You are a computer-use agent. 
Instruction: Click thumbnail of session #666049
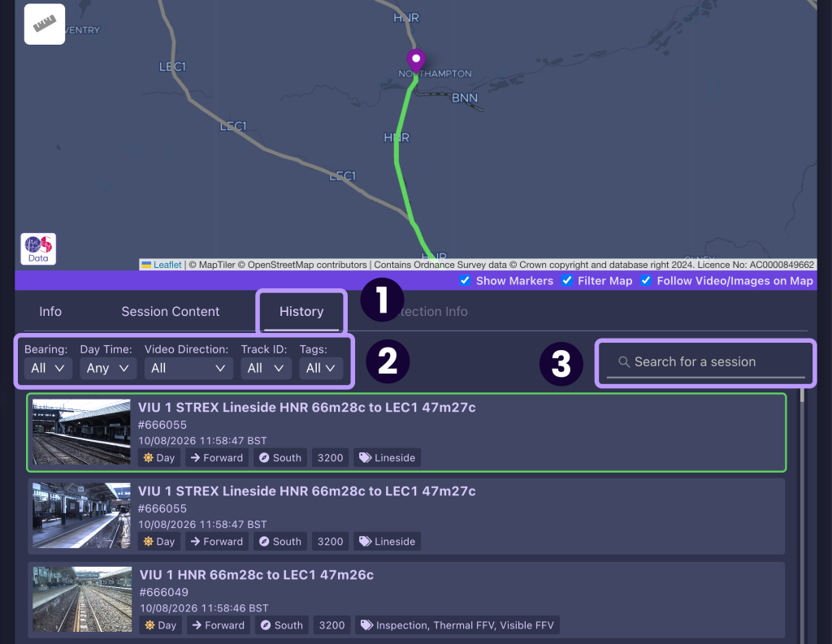point(82,599)
